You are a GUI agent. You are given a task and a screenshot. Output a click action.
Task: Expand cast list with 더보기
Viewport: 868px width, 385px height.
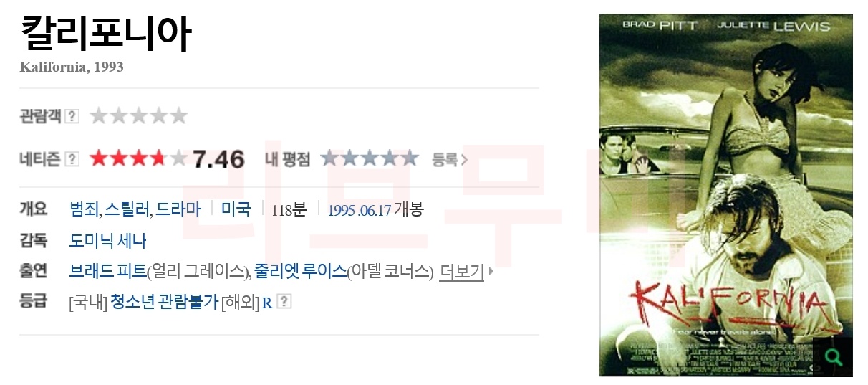tap(462, 272)
